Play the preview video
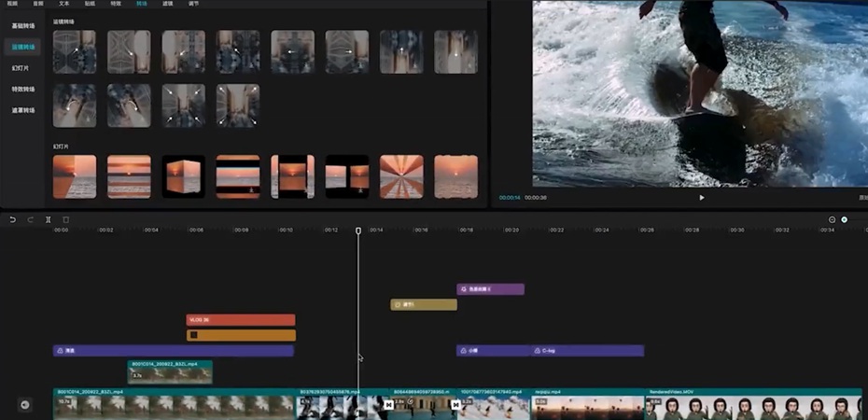 [x=701, y=197]
